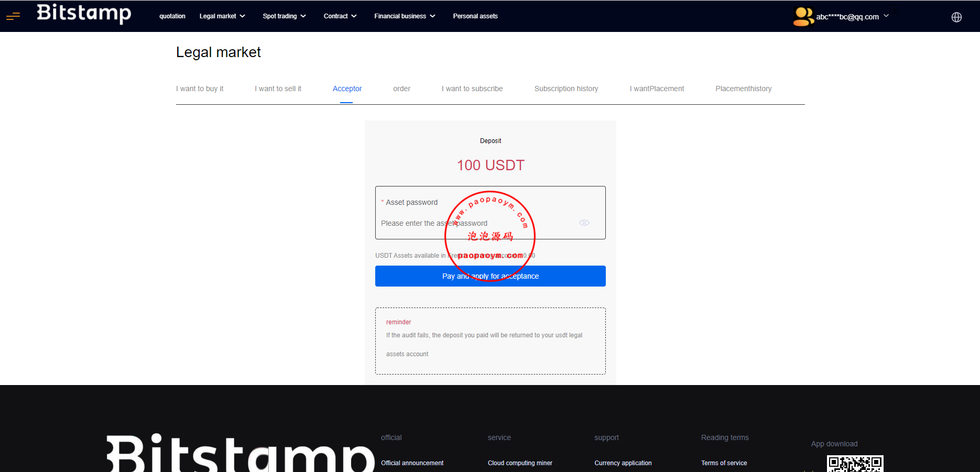
Task: Switch to Subscription history tab
Action: pos(566,89)
